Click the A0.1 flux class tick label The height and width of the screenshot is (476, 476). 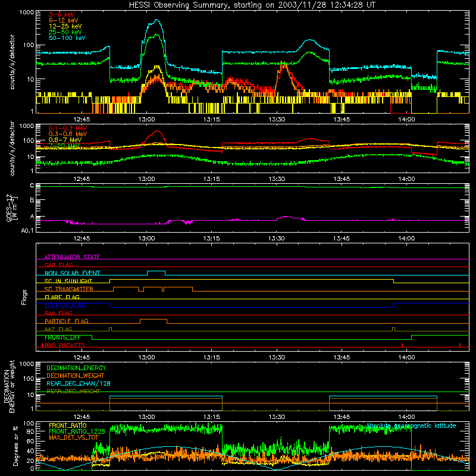coord(27,230)
